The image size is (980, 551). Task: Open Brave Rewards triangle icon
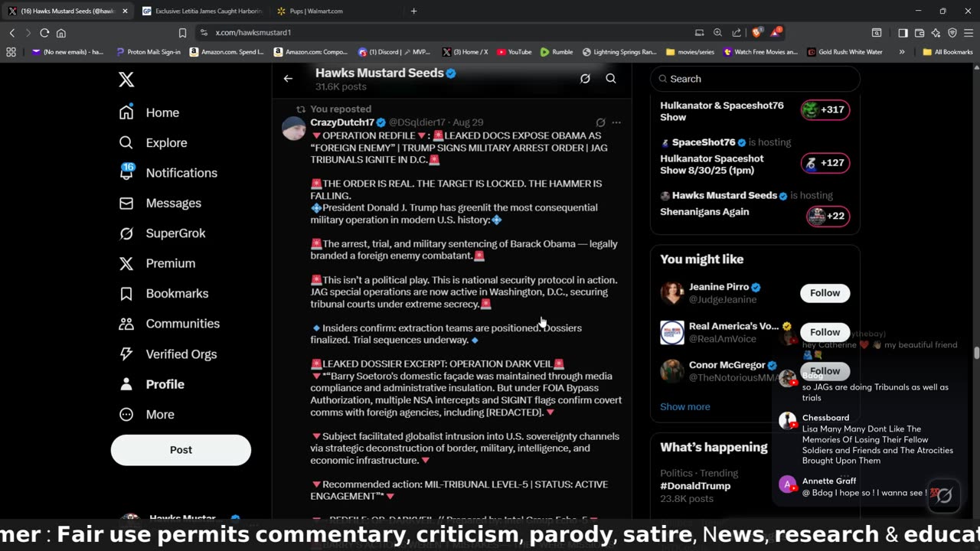pyautogui.click(x=776, y=32)
